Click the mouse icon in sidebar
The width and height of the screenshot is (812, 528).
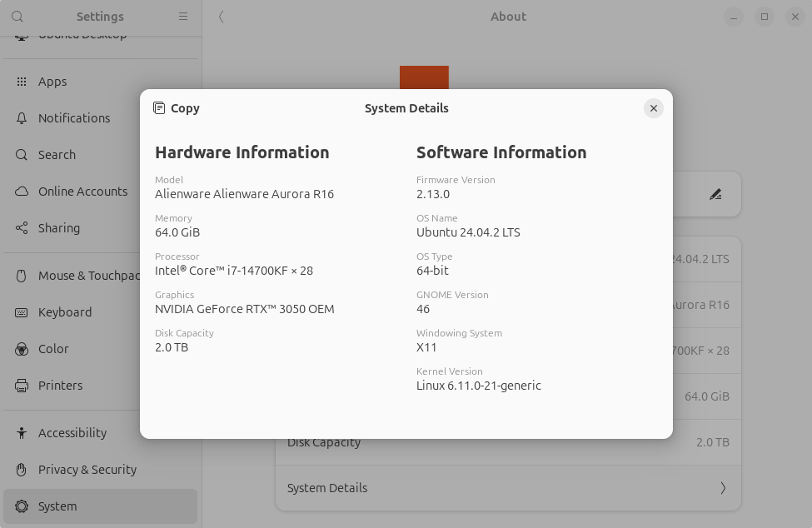click(21, 276)
